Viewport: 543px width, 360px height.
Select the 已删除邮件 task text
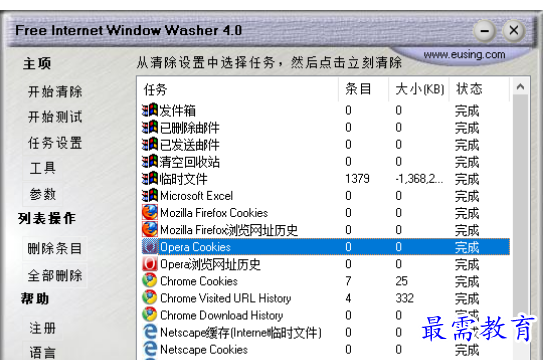(189, 128)
